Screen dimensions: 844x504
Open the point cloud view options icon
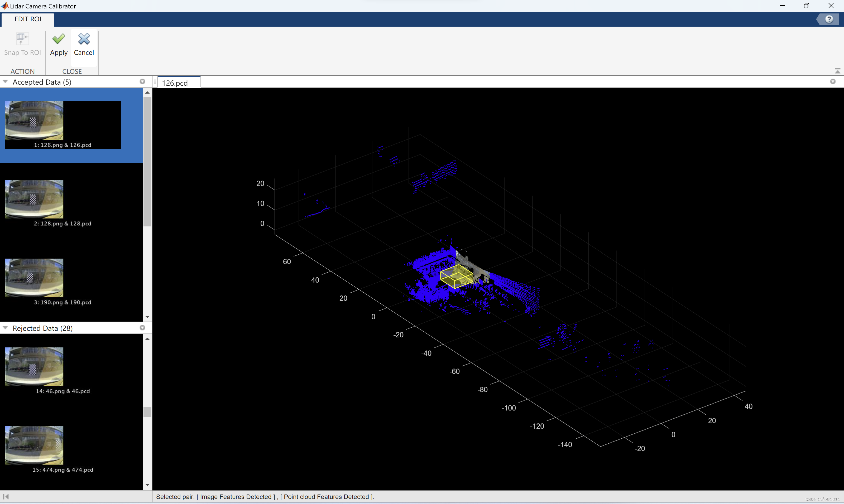click(833, 81)
